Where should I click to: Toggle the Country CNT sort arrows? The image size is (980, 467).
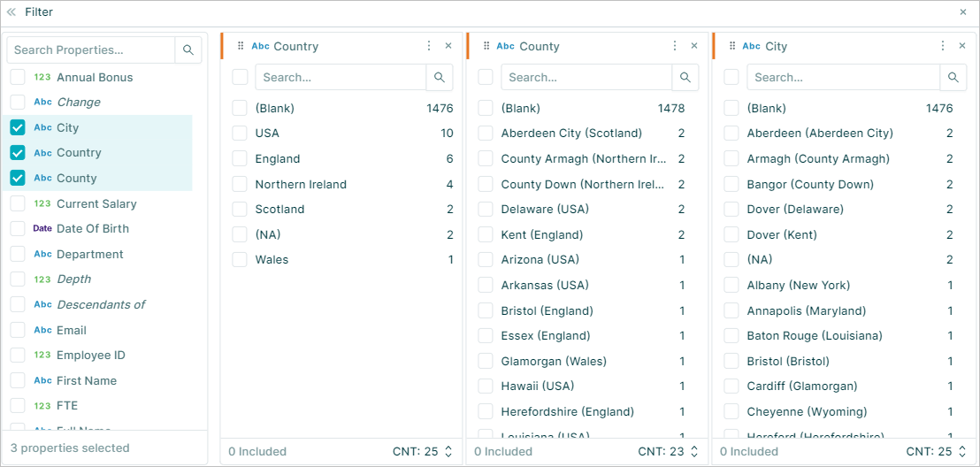448,451
